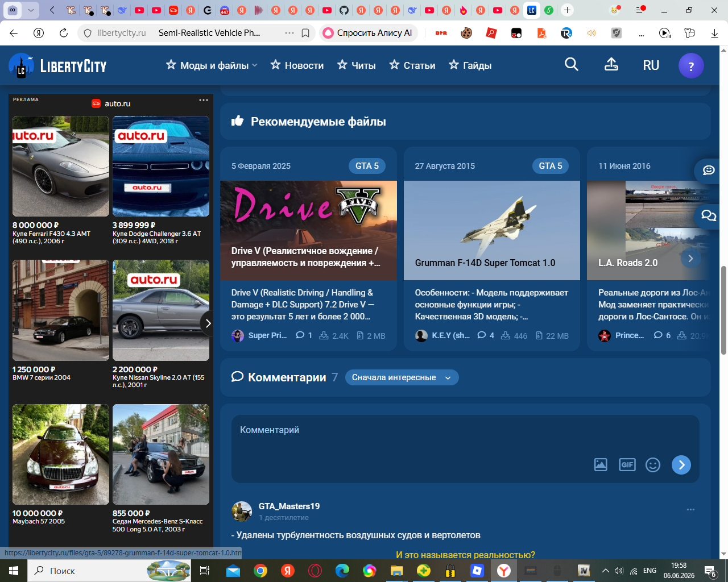Click the browser back arrow
The height and width of the screenshot is (582, 728).
[14, 33]
